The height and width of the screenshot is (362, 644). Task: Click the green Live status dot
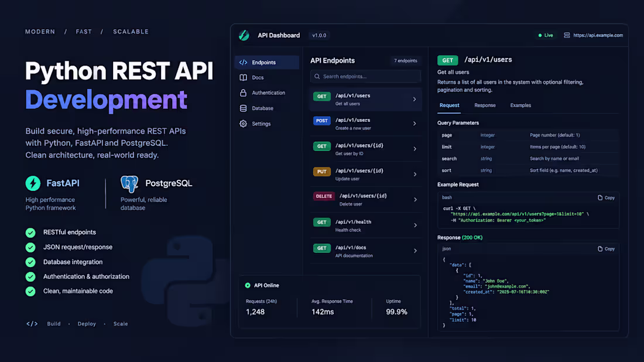(540, 35)
